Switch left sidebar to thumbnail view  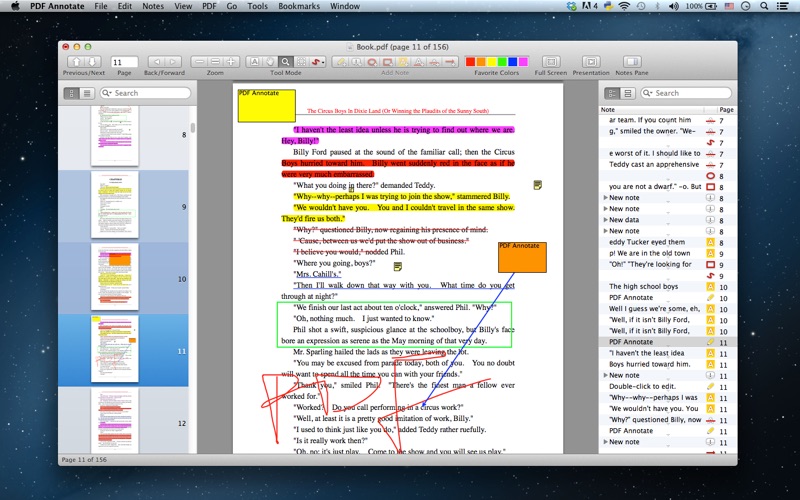tap(71, 93)
